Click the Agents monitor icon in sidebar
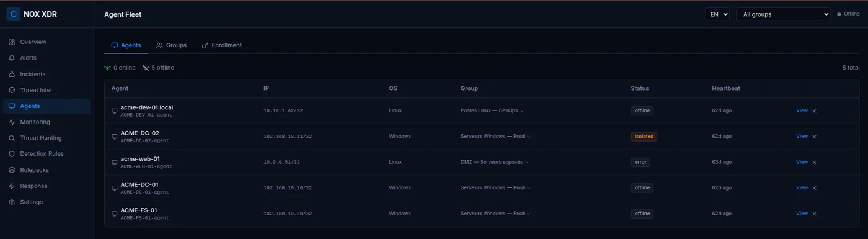868x239 pixels. [x=12, y=106]
